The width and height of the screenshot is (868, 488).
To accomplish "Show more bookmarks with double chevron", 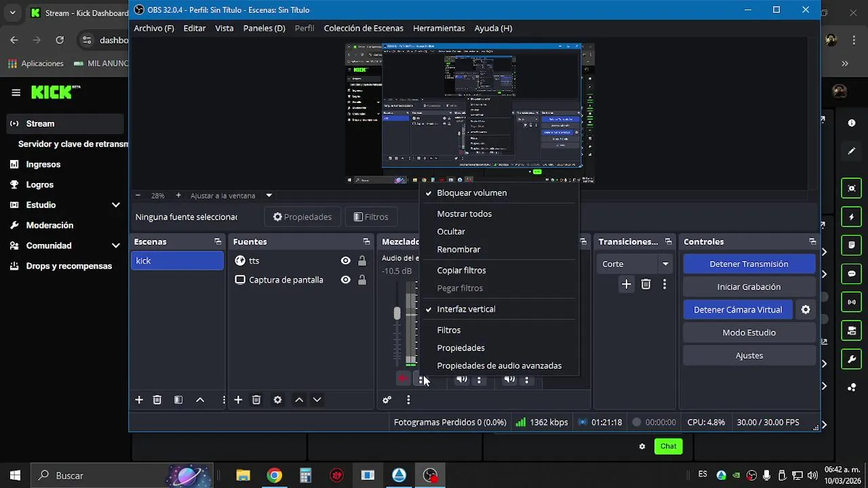I will [x=845, y=63].
